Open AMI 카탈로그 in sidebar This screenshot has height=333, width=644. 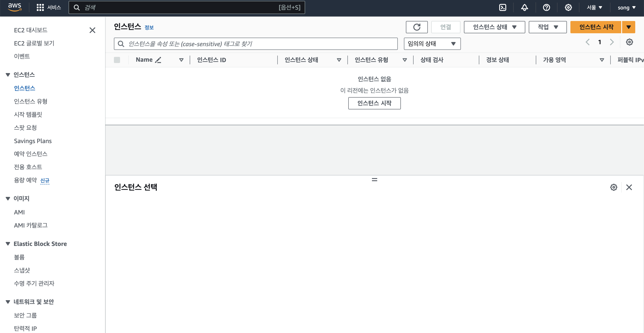click(31, 225)
